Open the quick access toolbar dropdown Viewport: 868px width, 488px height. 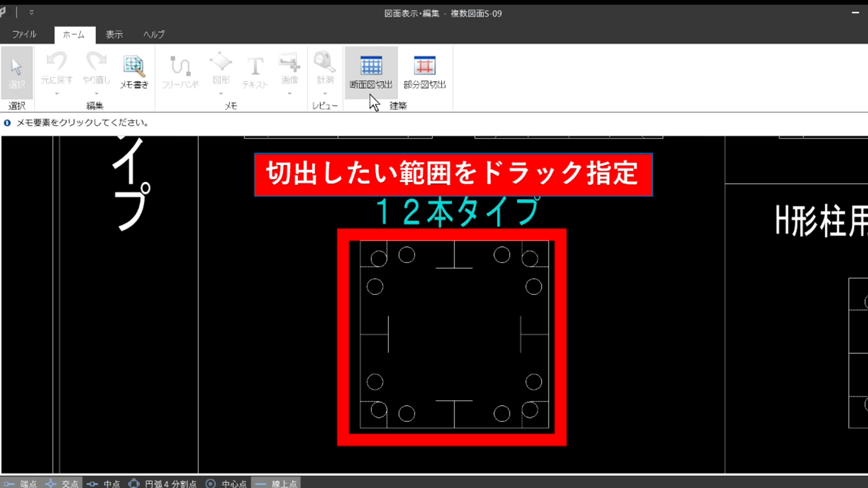[31, 12]
